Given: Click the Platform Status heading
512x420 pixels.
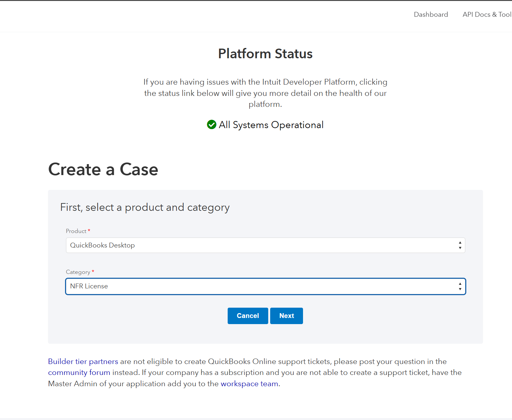Looking at the screenshot, I should [265, 54].
